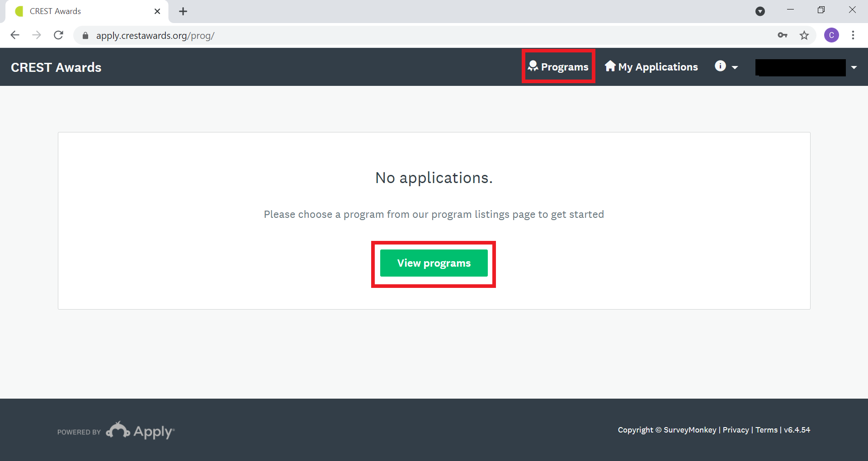This screenshot has height=461, width=868.
Task: Open Chrome profile avatar C
Action: 831,35
